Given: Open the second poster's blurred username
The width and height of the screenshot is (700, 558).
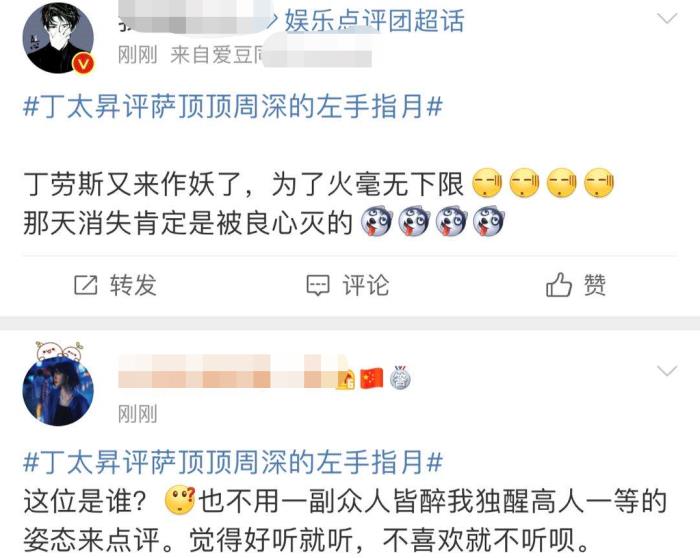Looking at the screenshot, I should [x=225, y=371].
